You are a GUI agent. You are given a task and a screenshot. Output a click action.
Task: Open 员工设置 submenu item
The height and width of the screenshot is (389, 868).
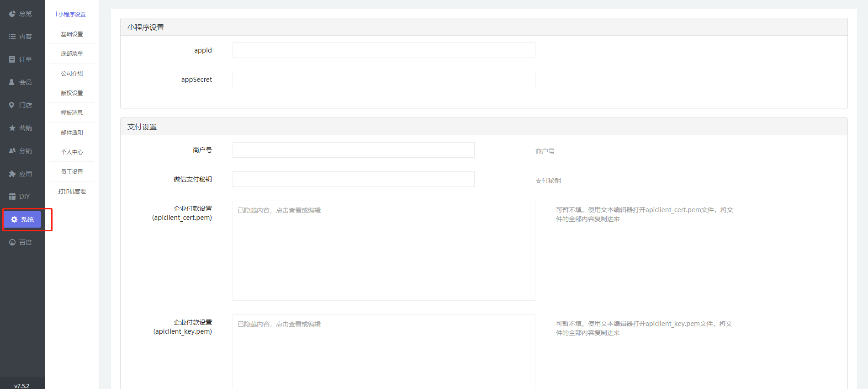pos(72,172)
